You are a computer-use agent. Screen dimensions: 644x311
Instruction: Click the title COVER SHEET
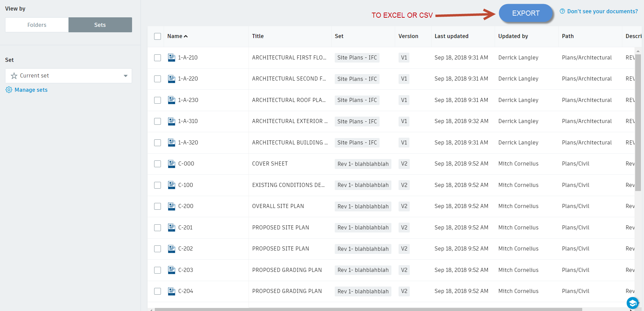[270, 164]
